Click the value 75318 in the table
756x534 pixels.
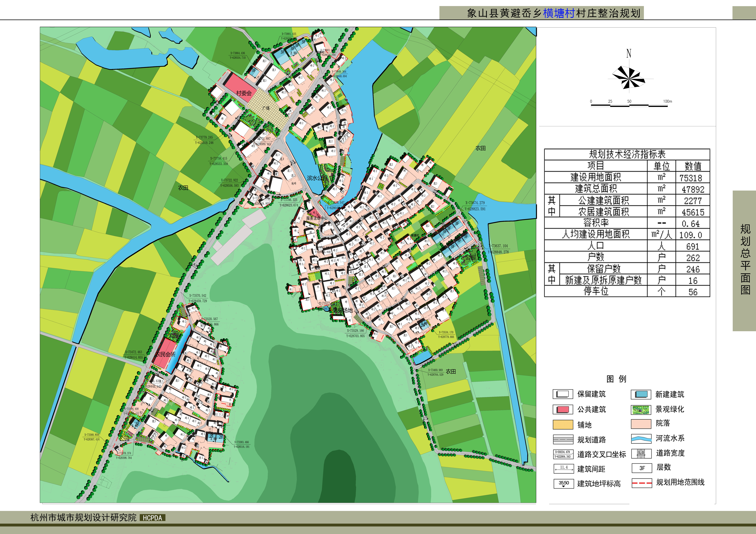[691, 178]
